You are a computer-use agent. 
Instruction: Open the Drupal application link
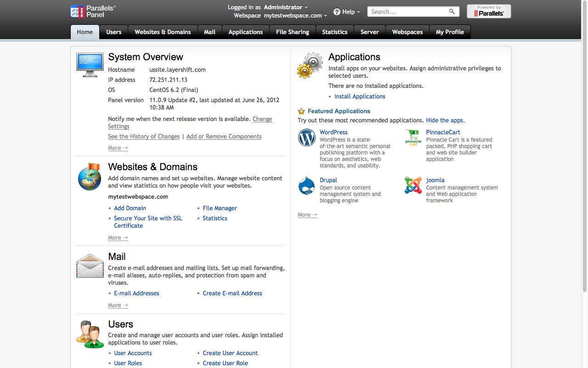pos(328,180)
